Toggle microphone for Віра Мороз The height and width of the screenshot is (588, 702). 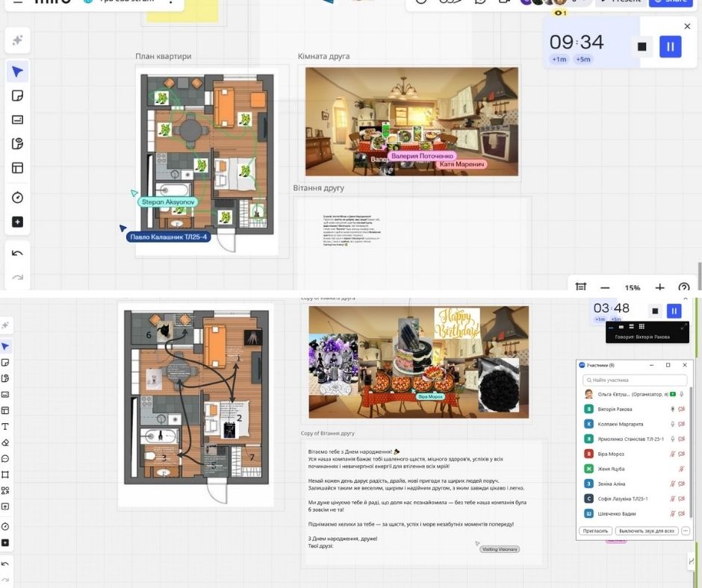coord(672,454)
